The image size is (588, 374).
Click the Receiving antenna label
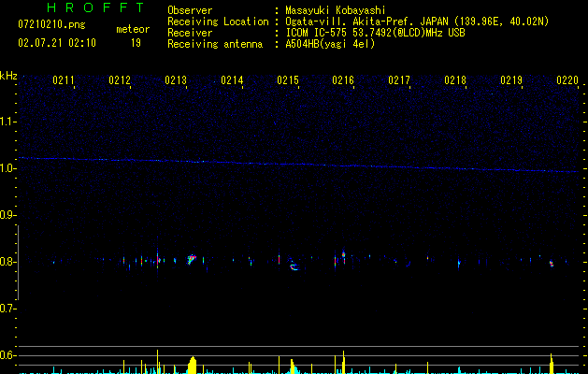click(215, 44)
